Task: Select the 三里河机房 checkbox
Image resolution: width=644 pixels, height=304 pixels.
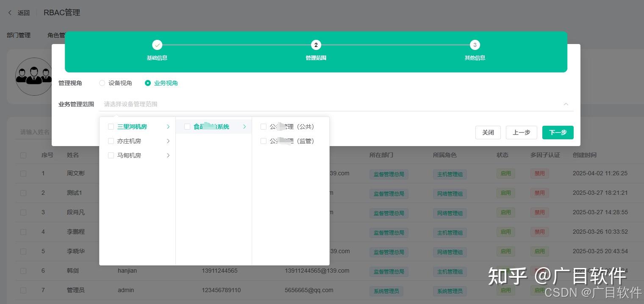Action: pyautogui.click(x=111, y=127)
